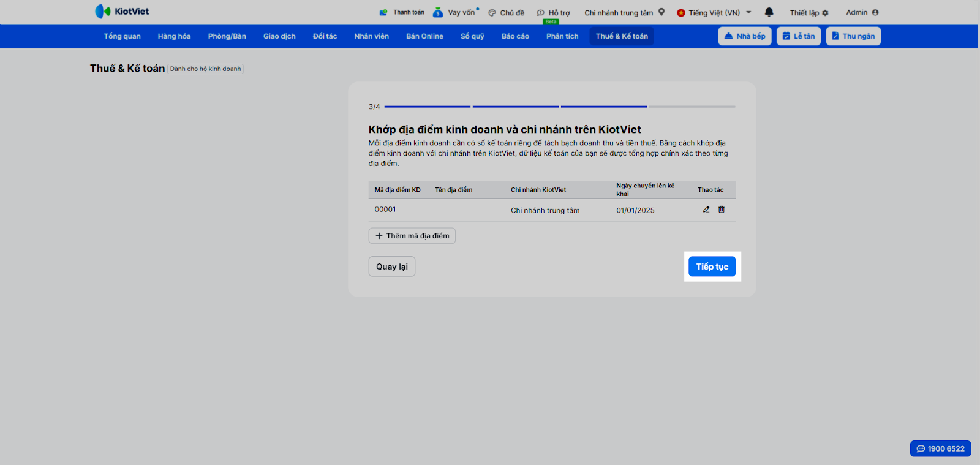Image resolution: width=980 pixels, height=465 pixels.
Task: Click the Thao tác column header
Action: pyautogui.click(x=710, y=190)
